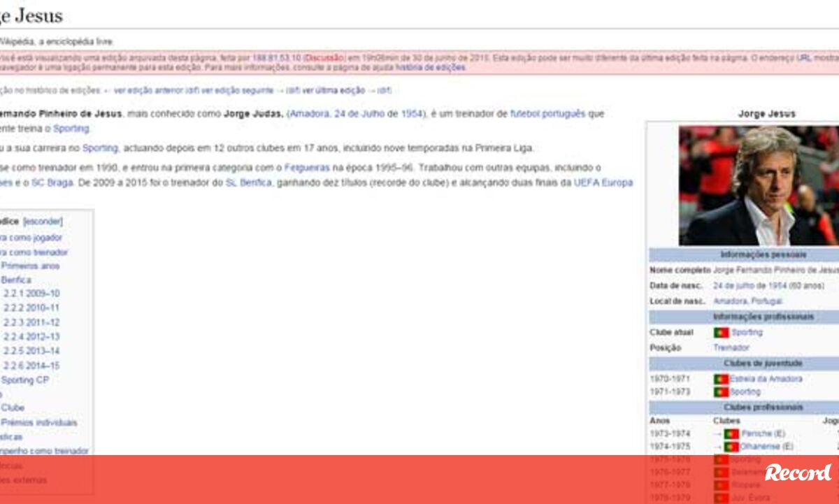The width and height of the screenshot is (839, 504).
Task: Click flag beside Sporting in 1971-1973 row
Action: pyautogui.click(x=721, y=392)
